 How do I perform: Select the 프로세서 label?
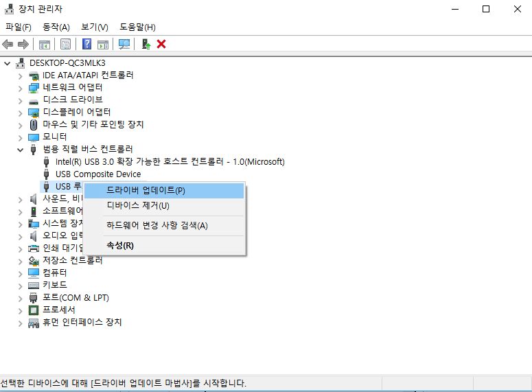click(59, 310)
